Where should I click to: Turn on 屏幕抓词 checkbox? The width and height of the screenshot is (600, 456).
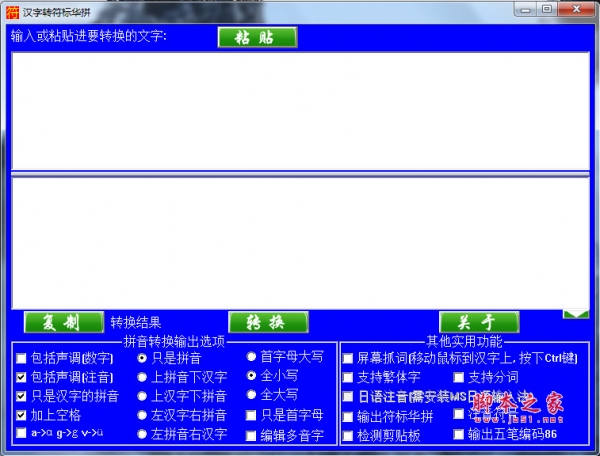coord(348,358)
